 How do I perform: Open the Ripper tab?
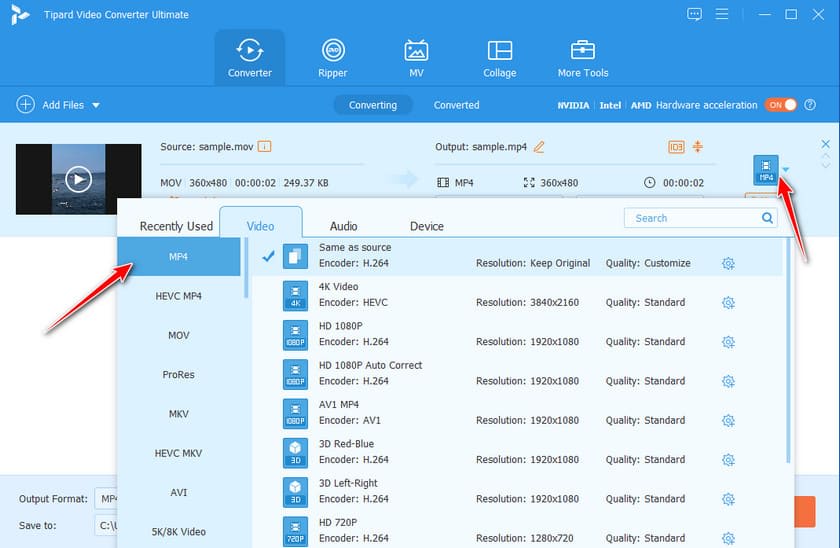click(333, 58)
